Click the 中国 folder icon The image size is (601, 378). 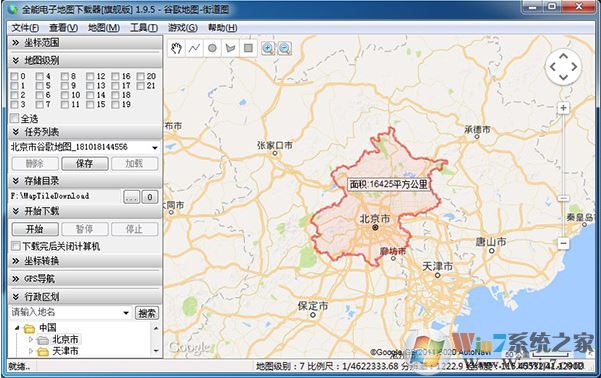coord(29,329)
